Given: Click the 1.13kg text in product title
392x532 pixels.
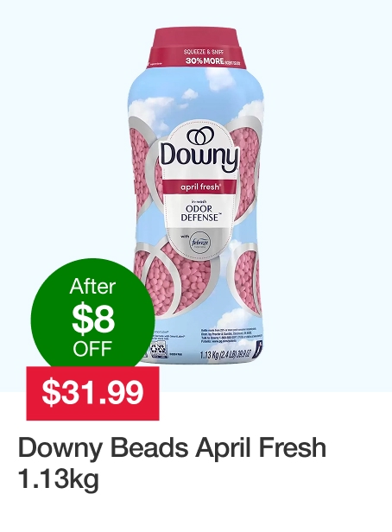Looking at the screenshot, I should tap(59, 479).
